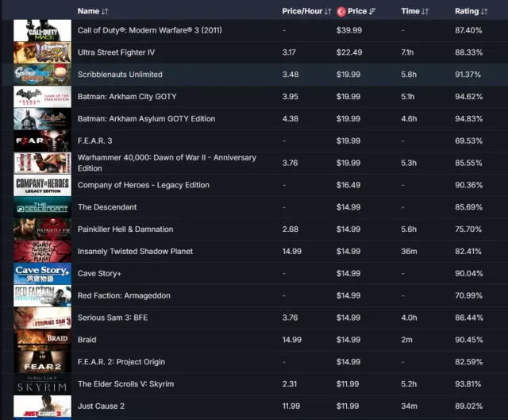Click the 75.70% rating value
This screenshot has width=508, height=420.
pyautogui.click(x=468, y=229)
